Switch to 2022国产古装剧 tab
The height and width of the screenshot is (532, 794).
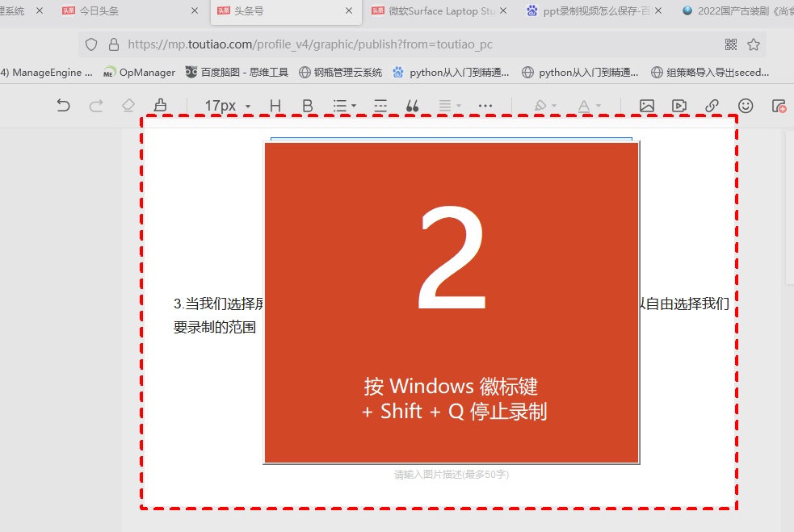(737, 10)
